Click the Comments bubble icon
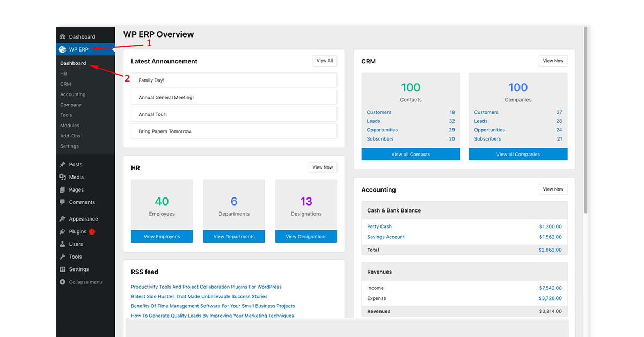The width and height of the screenshot is (644, 337). point(63,202)
